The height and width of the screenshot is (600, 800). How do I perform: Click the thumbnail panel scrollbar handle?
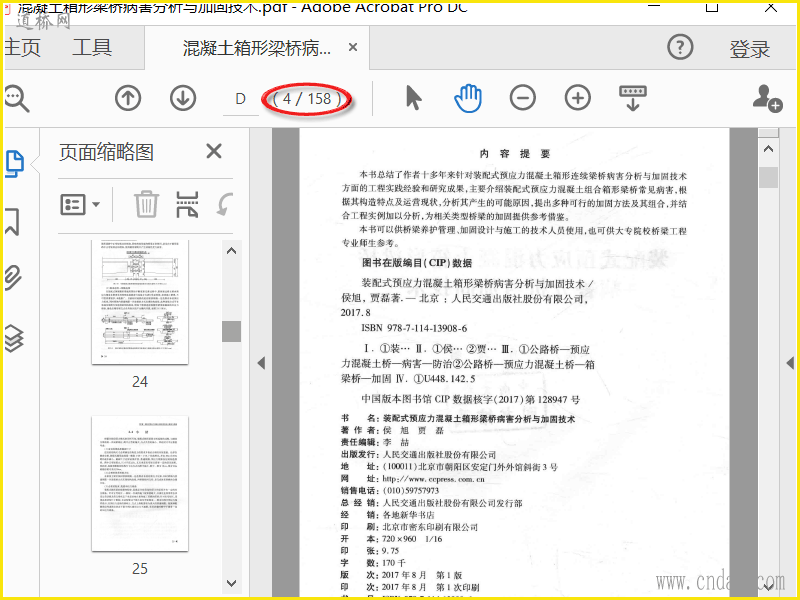pyautogui.click(x=231, y=331)
